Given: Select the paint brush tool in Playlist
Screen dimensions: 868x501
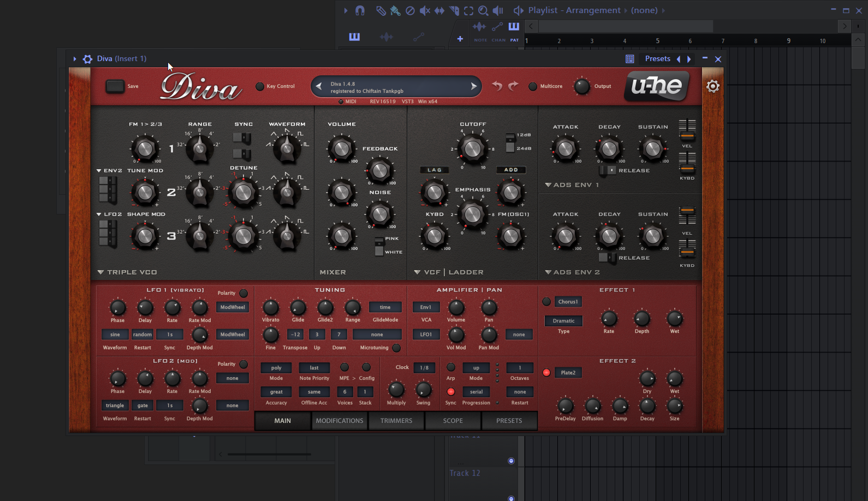Looking at the screenshot, I should [395, 10].
